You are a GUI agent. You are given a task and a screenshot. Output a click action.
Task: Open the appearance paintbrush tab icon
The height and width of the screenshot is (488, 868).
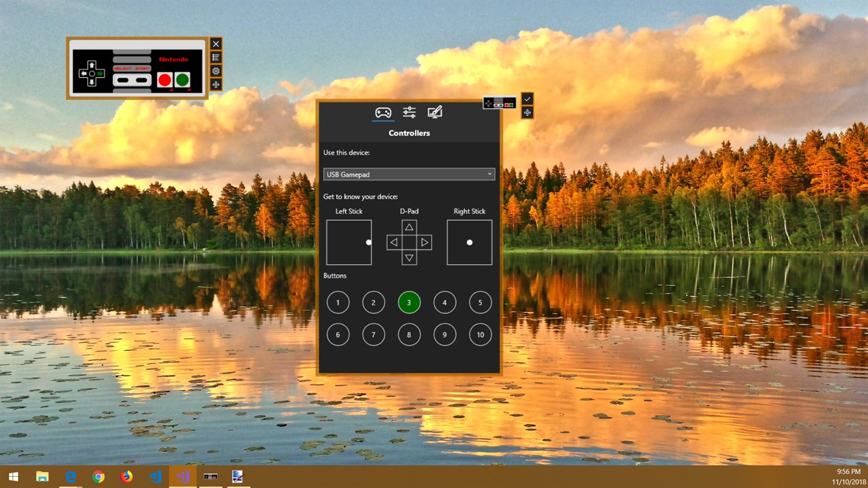pyautogui.click(x=434, y=112)
